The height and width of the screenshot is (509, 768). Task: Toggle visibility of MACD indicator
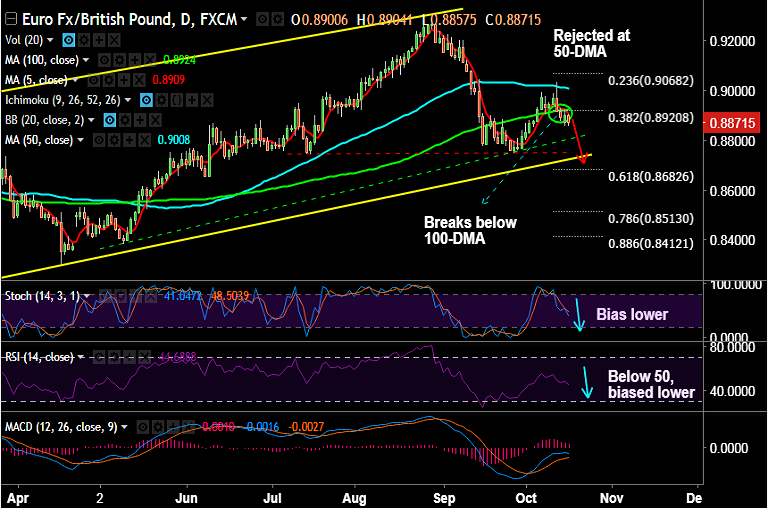coord(143,427)
